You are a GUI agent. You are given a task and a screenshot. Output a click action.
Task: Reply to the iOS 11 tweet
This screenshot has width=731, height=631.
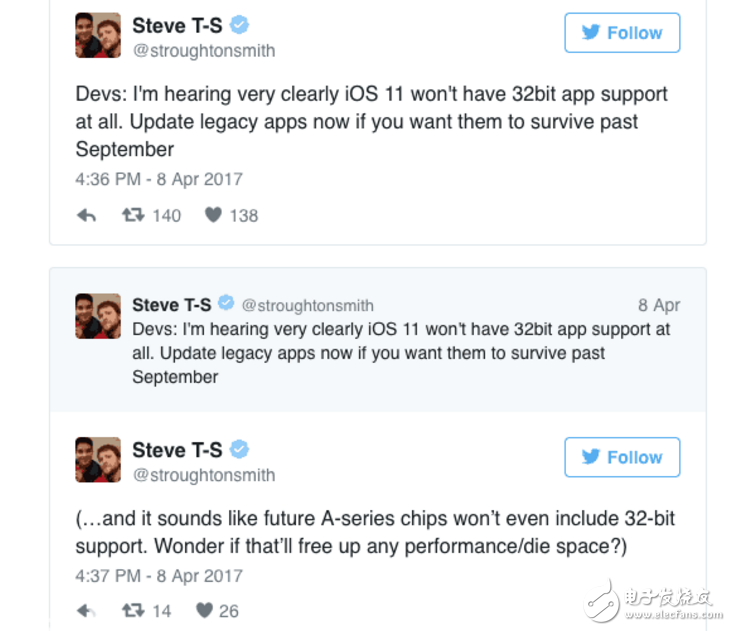[86, 215]
